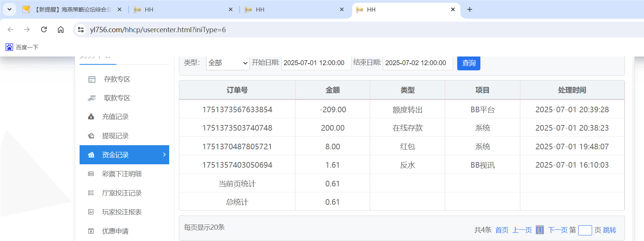Click the 厅室投注记录 list icon
Image resolution: width=644 pixels, height=241 pixels.
click(x=91, y=193)
